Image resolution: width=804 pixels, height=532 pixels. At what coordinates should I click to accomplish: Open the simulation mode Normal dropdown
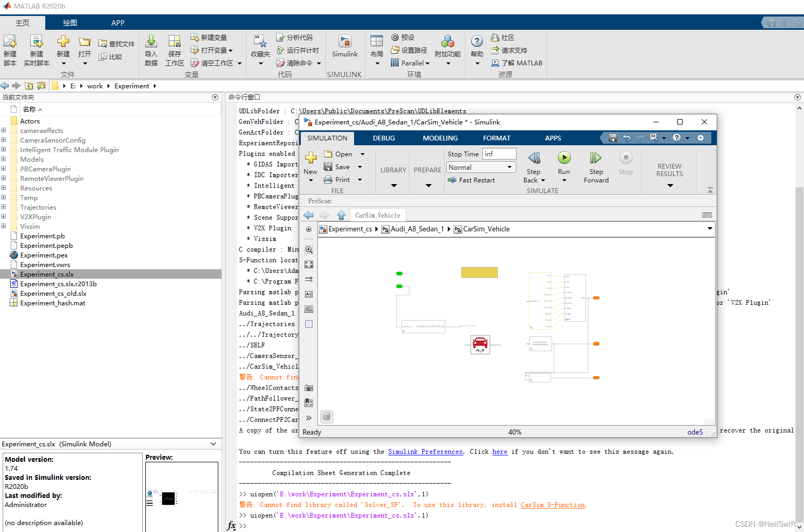coord(481,167)
